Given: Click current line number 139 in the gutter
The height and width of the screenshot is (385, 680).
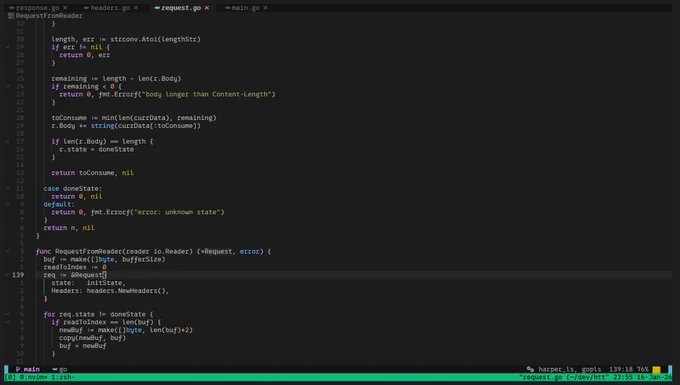Looking at the screenshot, I should [18, 275].
